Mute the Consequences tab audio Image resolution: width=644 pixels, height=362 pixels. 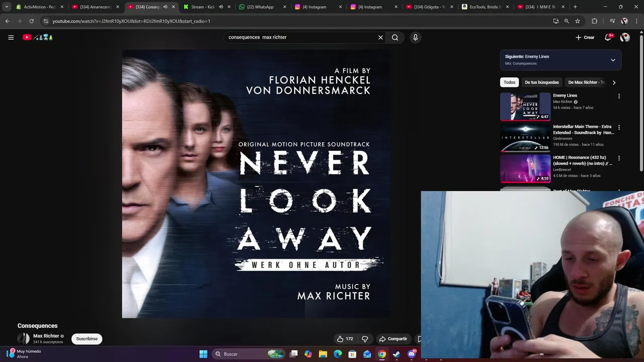point(165,7)
